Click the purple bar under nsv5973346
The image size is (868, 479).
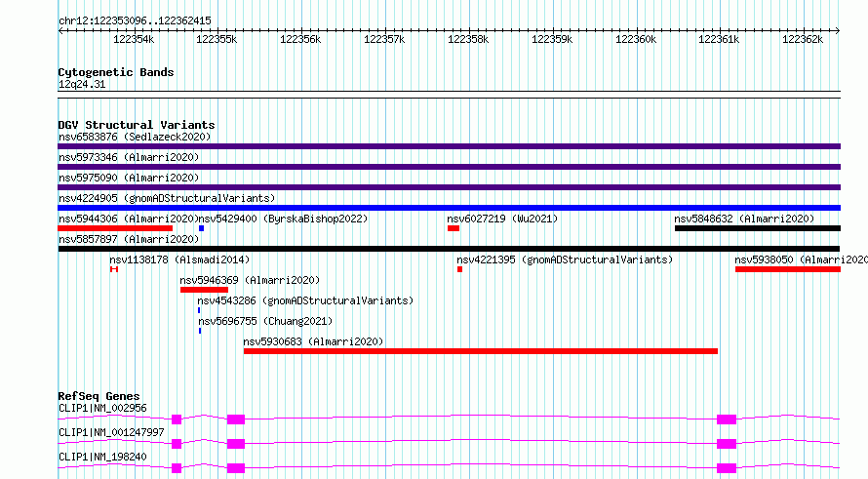coord(449,167)
